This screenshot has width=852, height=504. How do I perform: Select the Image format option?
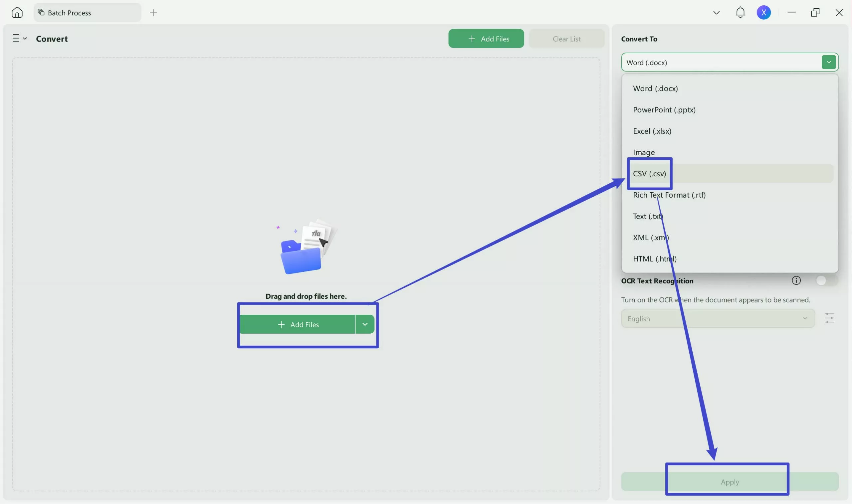[643, 152]
